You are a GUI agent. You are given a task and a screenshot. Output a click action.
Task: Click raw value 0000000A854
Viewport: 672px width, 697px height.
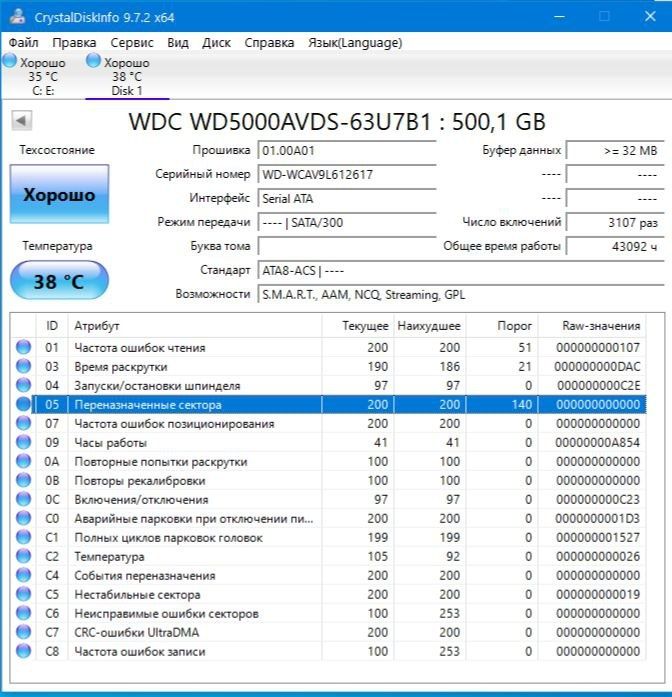[x=597, y=442]
